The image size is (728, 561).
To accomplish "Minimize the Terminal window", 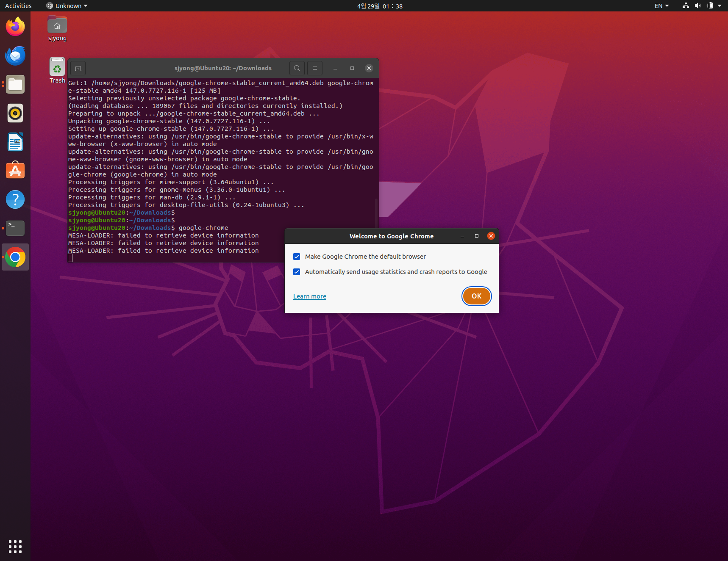I will coord(335,68).
